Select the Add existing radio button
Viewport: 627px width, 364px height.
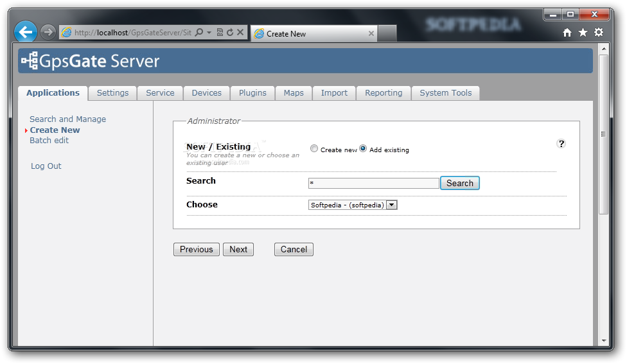(363, 149)
